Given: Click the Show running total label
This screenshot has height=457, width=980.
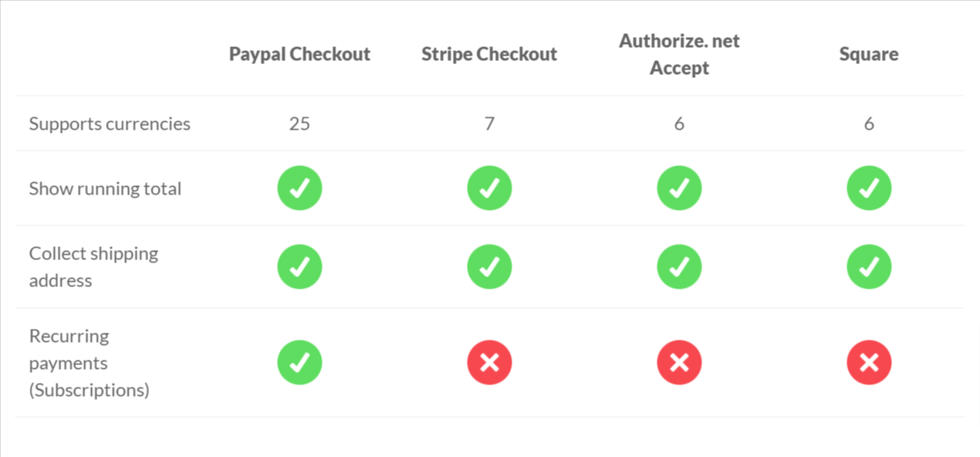Looking at the screenshot, I should coord(105,188).
